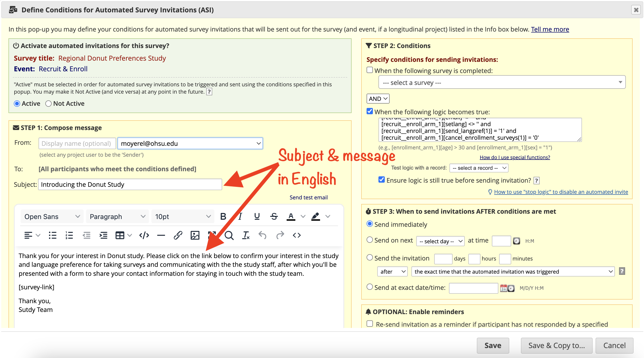
Task: Insert a horizontal line
Action: point(161,235)
